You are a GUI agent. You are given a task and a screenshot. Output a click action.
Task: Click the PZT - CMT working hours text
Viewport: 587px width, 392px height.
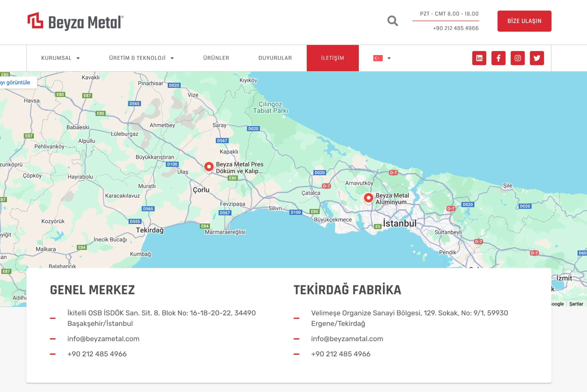point(449,14)
